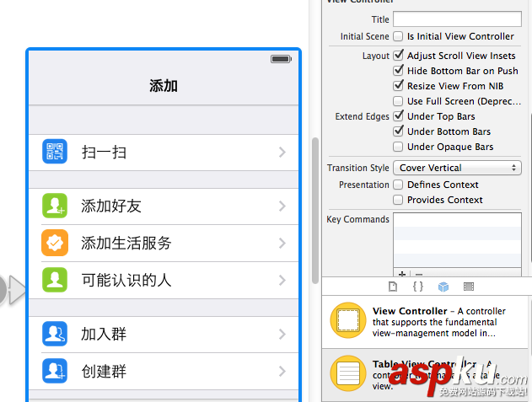Enable Under Opaque Bars checkbox

coord(398,147)
